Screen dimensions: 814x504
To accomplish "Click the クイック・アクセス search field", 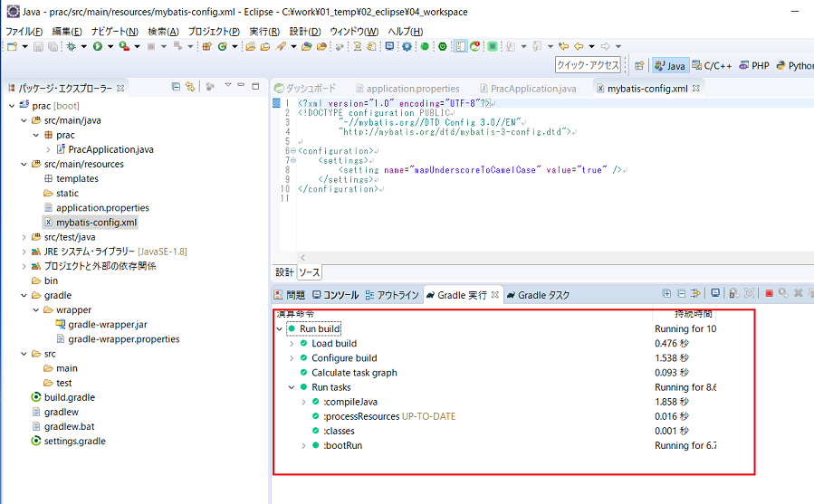I will [x=588, y=65].
